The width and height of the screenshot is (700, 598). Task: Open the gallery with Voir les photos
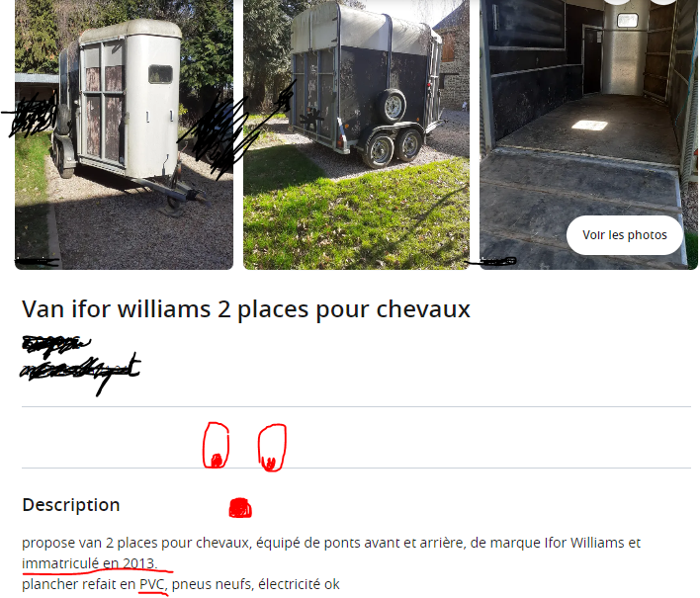click(x=625, y=235)
